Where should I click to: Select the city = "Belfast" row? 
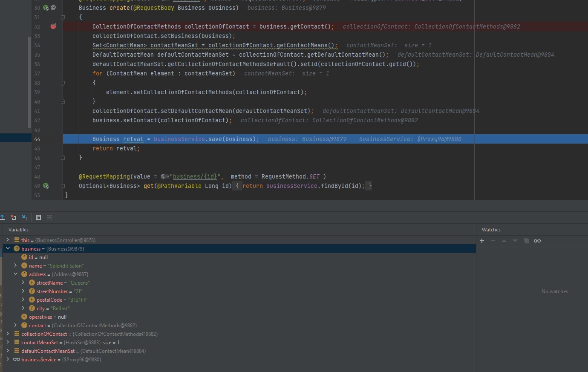coord(239,309)
